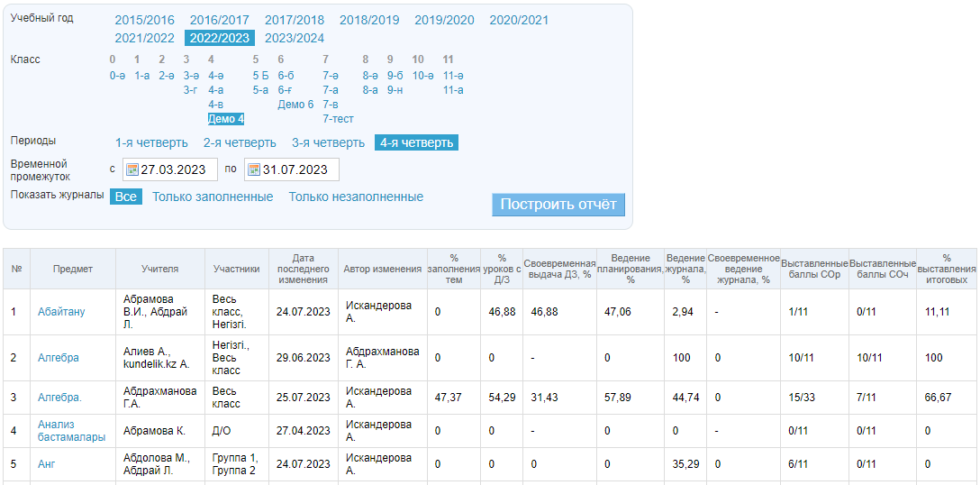
Task: Select the currently active '4-я четверть' period
Action: point(416,142)
